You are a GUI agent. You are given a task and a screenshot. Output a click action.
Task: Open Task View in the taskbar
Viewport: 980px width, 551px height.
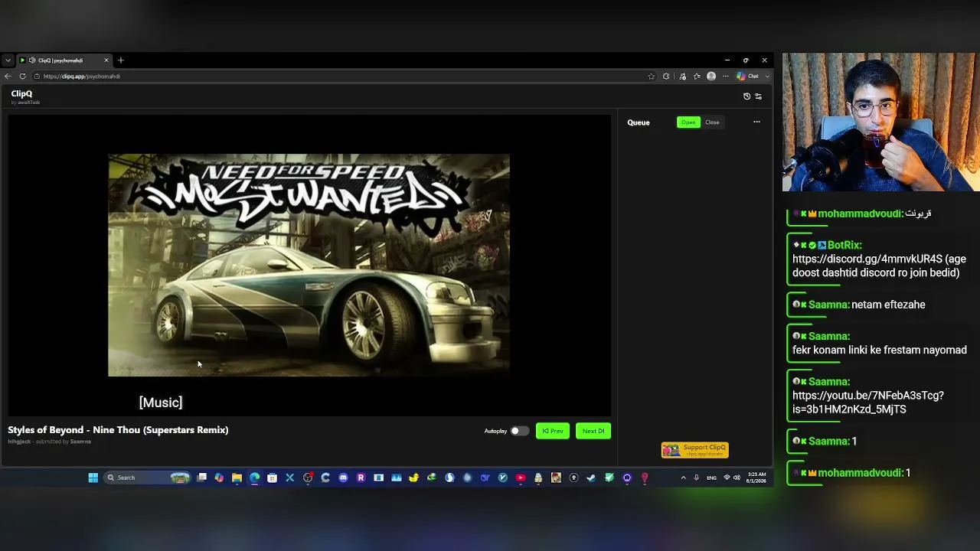pos(202,478)
